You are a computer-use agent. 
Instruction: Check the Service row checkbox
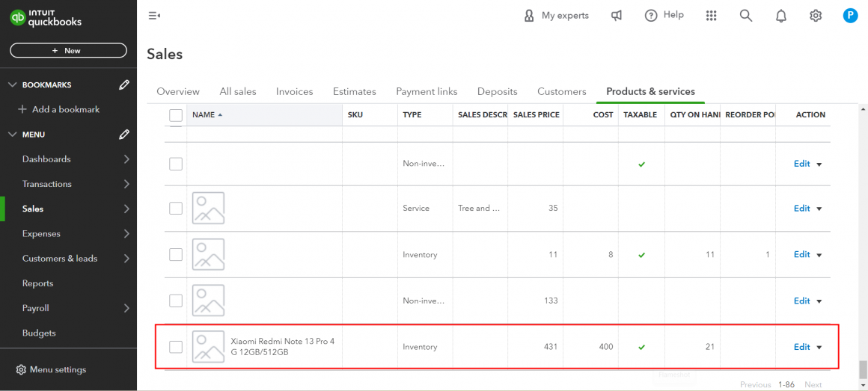[176, 209]
